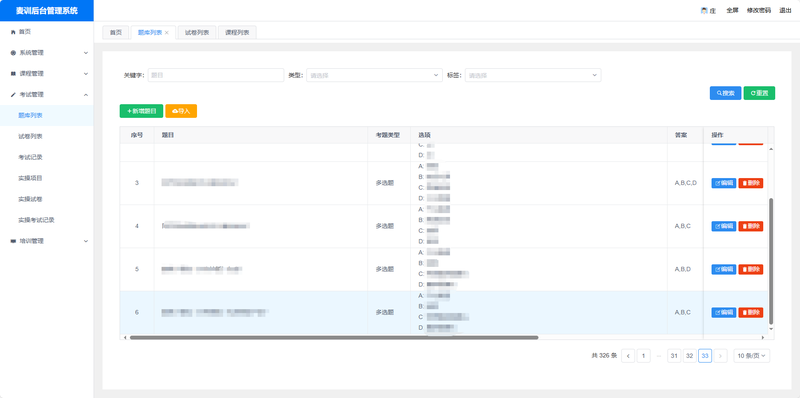This screenshot has height=398, width=800.
Task: Click the '共 326 条' total count text
Action: coord(604,356)
